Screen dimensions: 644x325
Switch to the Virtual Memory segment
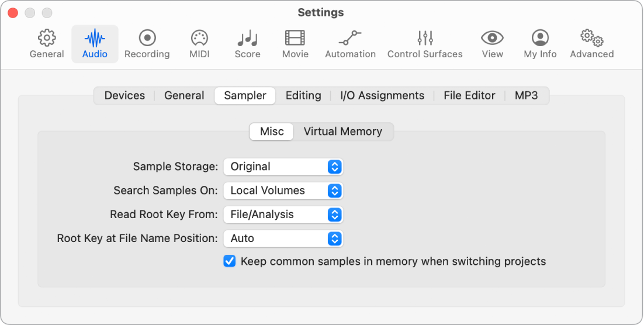pos(343,132)
